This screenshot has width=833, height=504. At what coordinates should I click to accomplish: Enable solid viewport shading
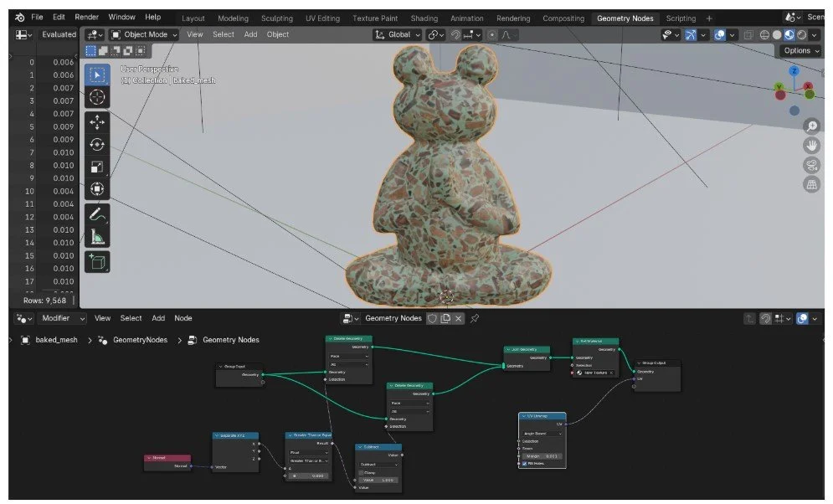(x=777, y=35)
